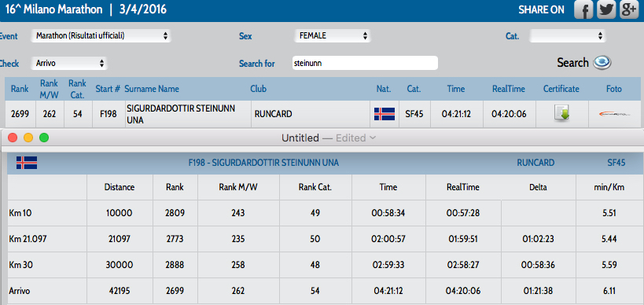Viewport: 644px width, 305px height.
Task: Click the Search eye icon
Action: pyautogui.click(x=602, y=62)
